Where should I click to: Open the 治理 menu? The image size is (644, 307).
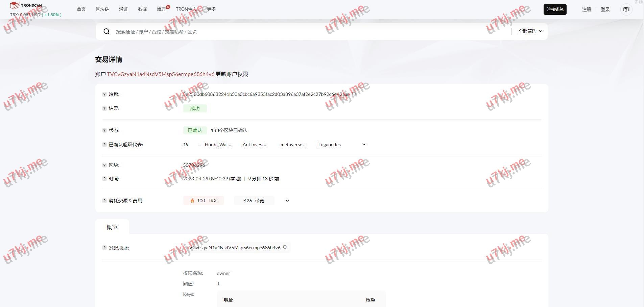(161, 9)
